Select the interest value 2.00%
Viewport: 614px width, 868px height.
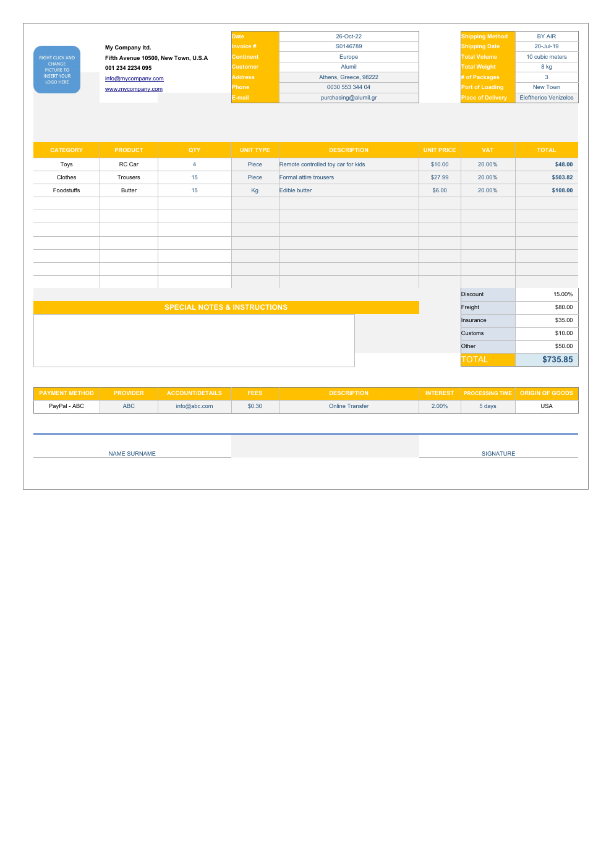tap(440, 406)
